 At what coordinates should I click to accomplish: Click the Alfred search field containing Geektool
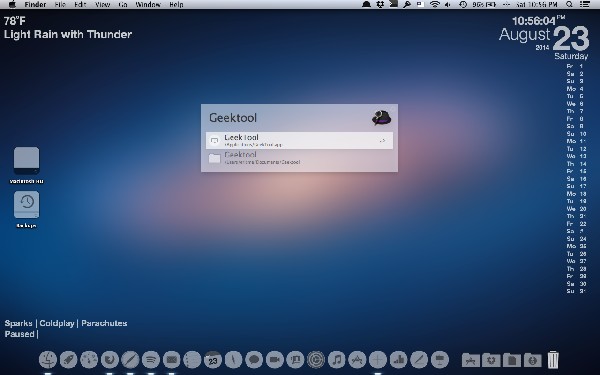tap(287, 118)
